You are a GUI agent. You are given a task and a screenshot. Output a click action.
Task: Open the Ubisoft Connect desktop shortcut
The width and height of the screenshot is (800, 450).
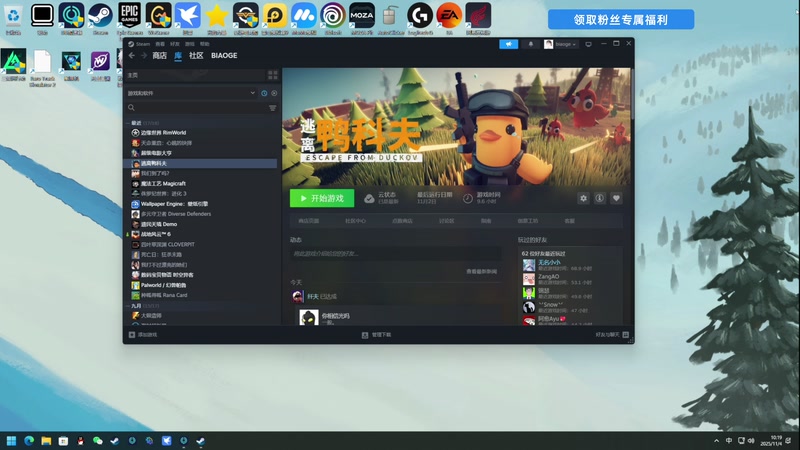pyautogui.click(x=333, y=18)
